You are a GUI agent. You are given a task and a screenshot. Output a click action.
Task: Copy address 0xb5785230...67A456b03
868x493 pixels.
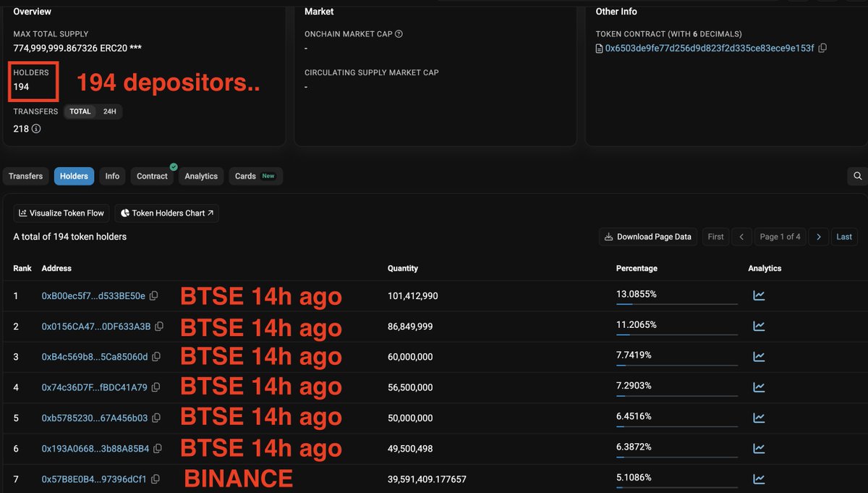point(156,418)
